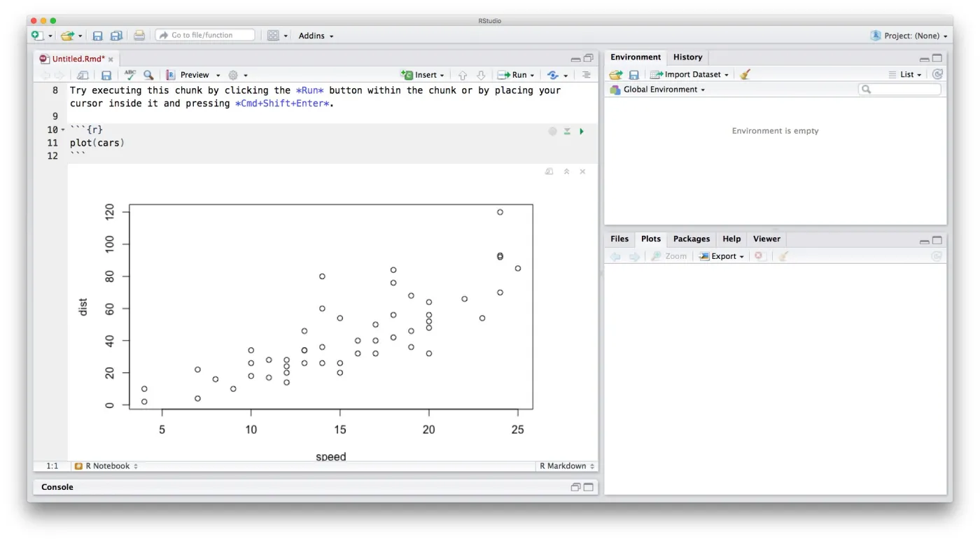
Task: Show document outline icon
Action: pos(587,75)
